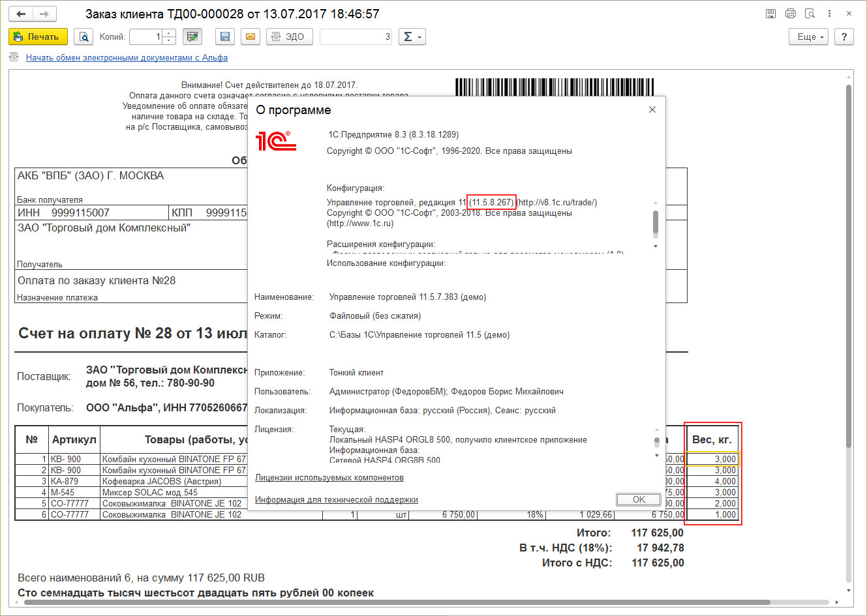Click the Вес, кг. column header
The height and width of the screenshot is (616, 867).
pos(712,439)
